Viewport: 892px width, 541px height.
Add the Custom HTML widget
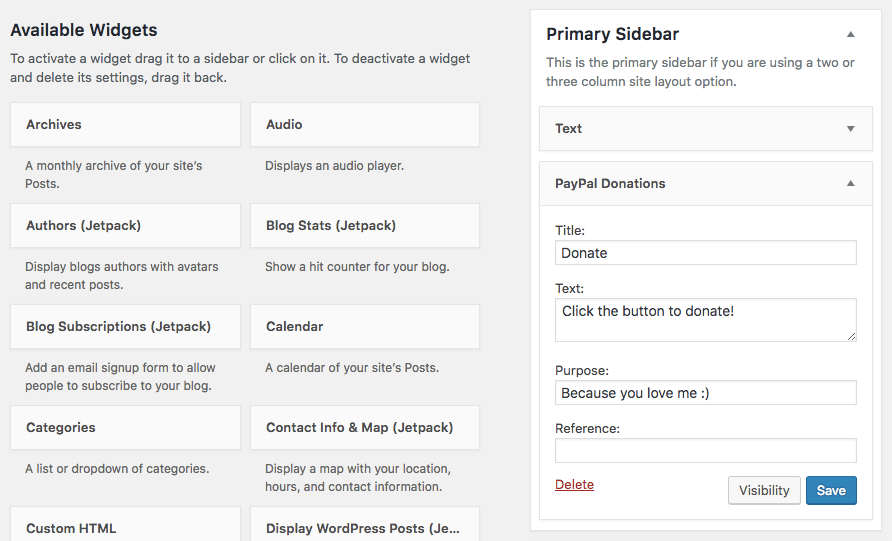click(x=125, y=526)
